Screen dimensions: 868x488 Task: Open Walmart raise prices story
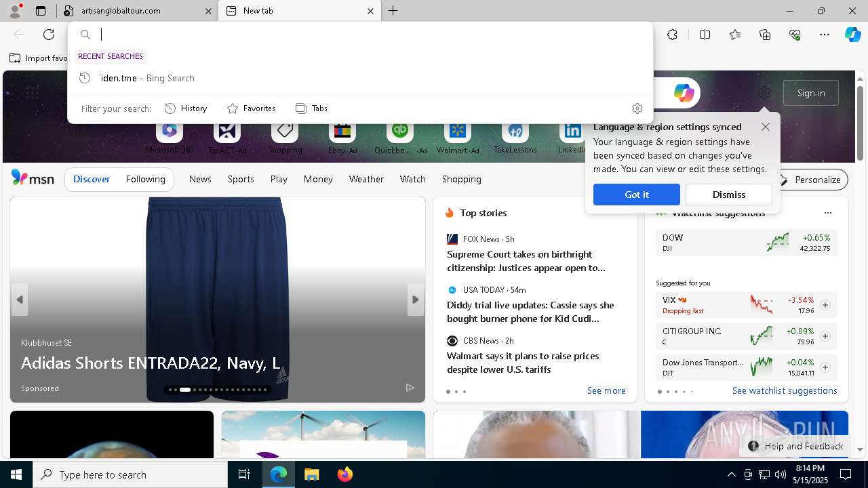coord(523,363)
